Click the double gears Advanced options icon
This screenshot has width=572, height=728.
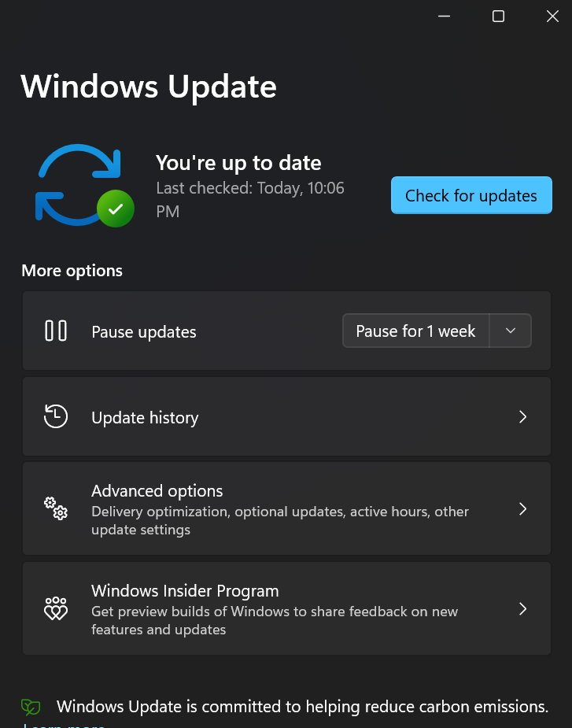point(56,508)
